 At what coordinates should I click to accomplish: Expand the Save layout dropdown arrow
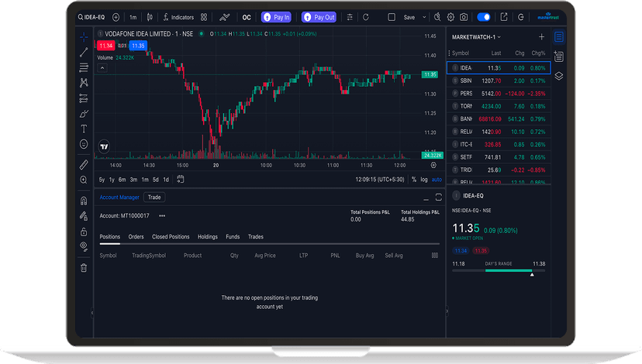(423, 17)
